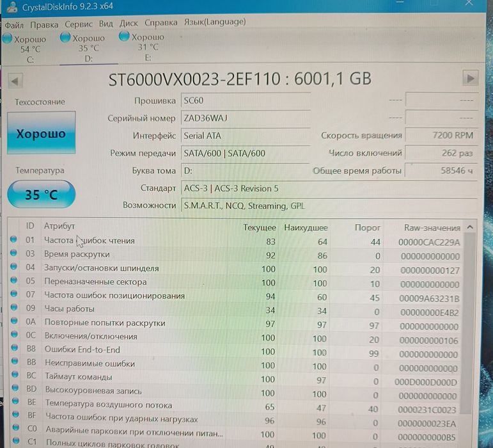Click the CrystalDiskInfo app icon in title bar
Screen dimensions: 493x448
tap(12, 6)
